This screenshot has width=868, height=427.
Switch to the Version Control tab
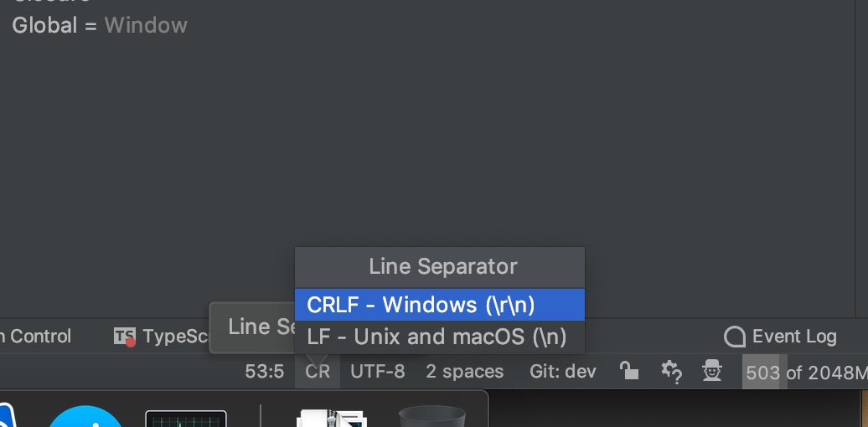pos(35,337)
